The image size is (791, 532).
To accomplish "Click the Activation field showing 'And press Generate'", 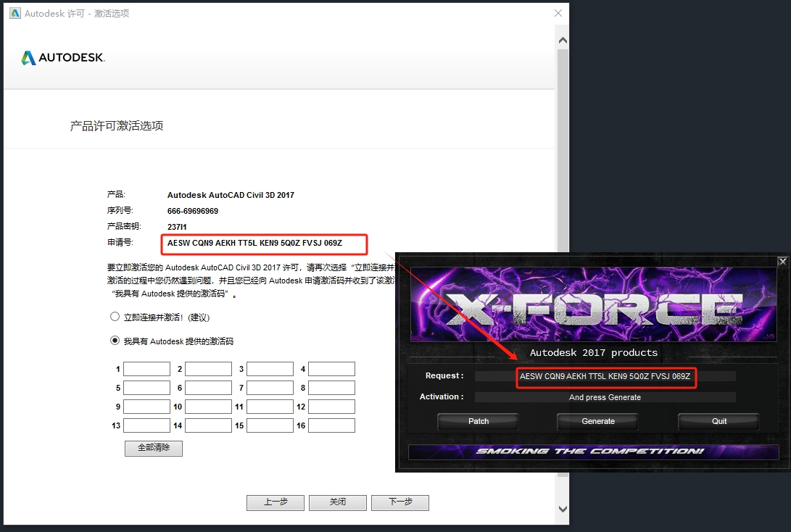I will (605, 397).
